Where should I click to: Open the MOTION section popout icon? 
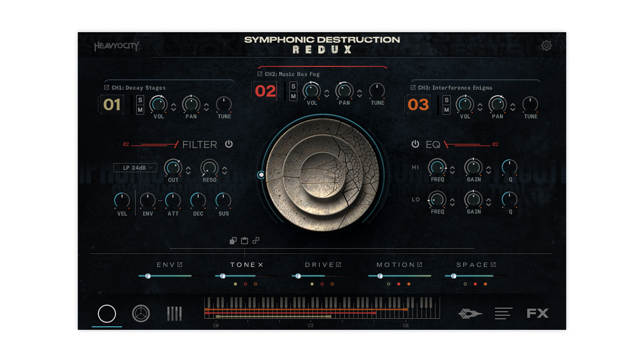(420, 264)
